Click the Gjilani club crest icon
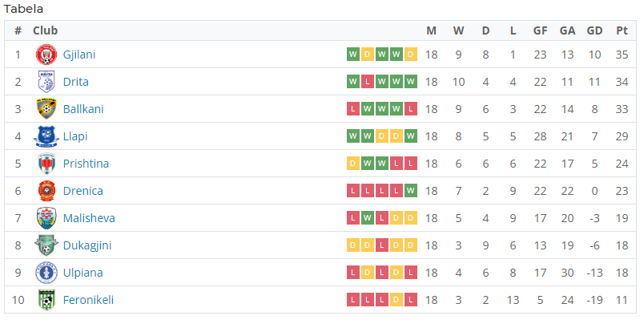644x324 pixels. (46, 55)
